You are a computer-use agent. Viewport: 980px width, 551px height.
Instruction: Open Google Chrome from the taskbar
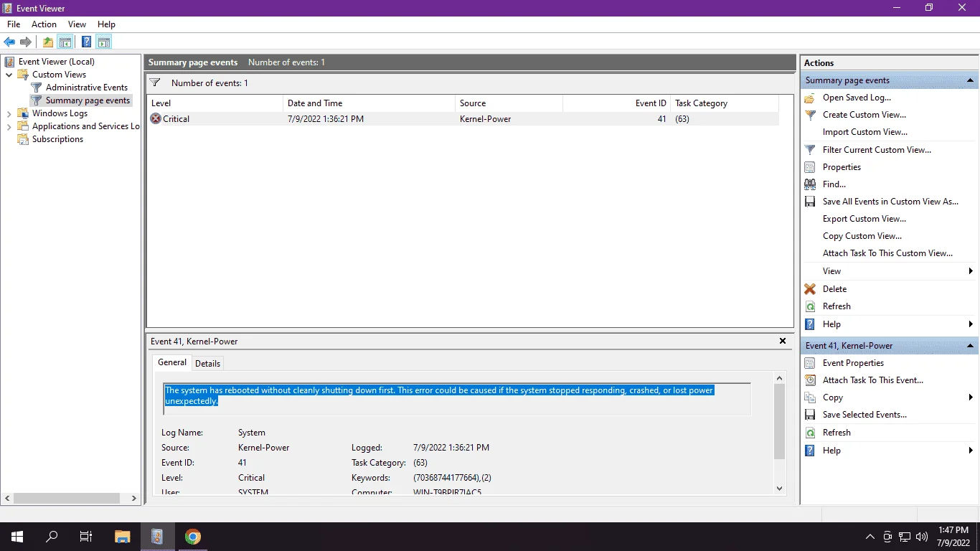coord(192,537)
